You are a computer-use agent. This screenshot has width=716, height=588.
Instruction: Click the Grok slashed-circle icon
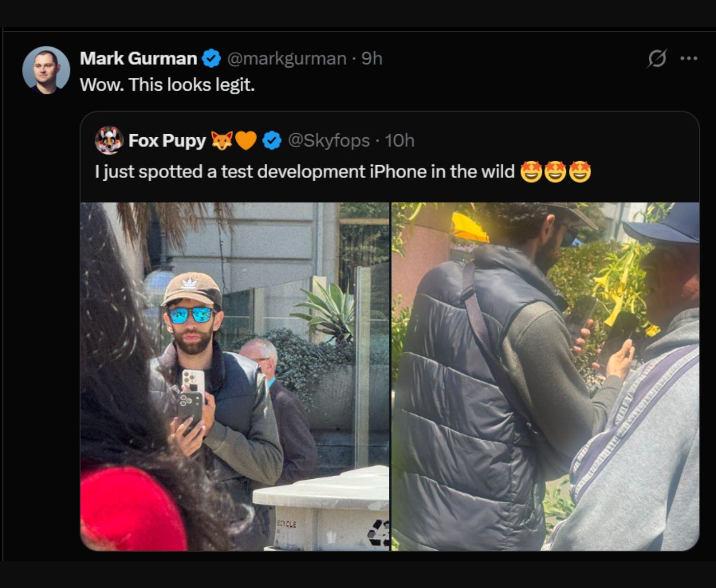click(x=657, y=58)
